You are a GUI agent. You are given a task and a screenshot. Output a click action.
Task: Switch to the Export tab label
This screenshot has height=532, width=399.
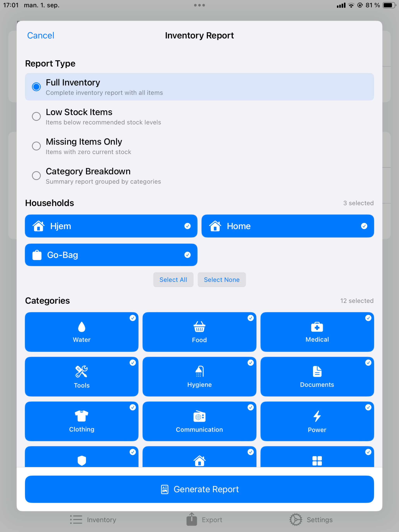212,520
